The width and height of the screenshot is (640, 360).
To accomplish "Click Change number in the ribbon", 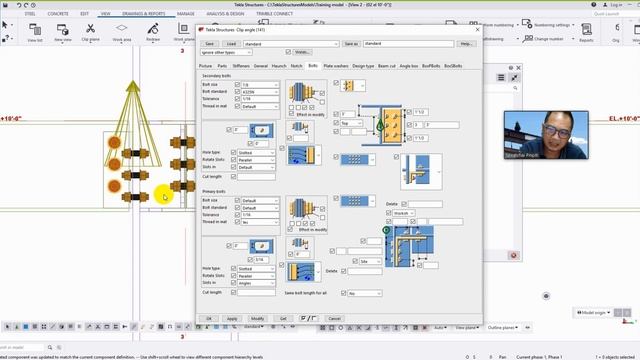I will click(548, 39).
